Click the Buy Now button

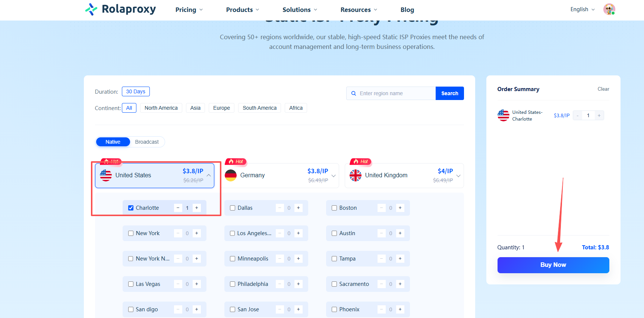pos(553,265)
